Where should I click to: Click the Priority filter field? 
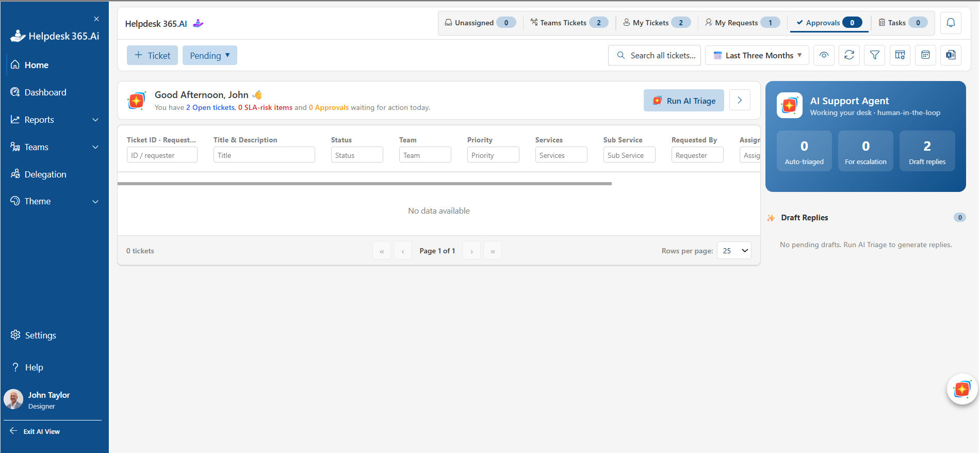(x=493, y=155)
